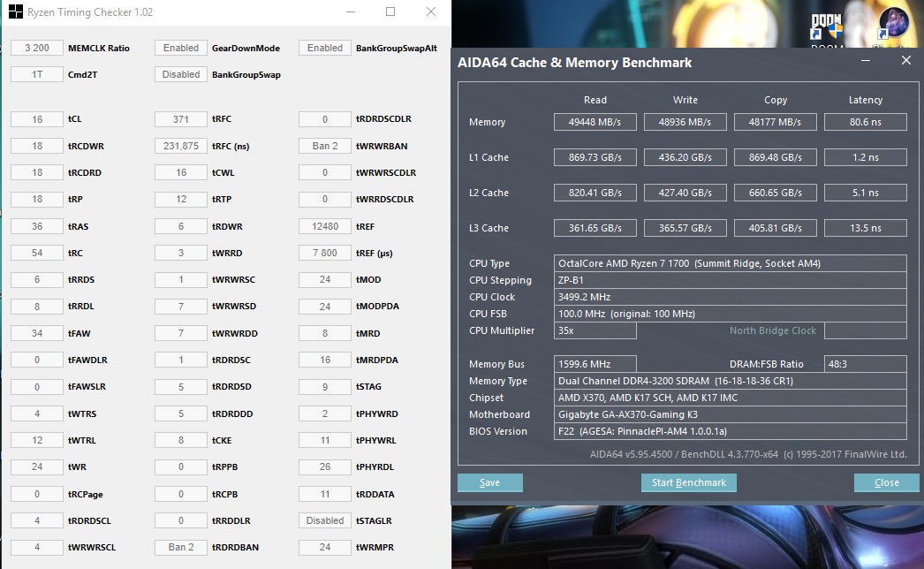Click the CPU Type field in AIDA64
This screenshot has width=924, height=569.
pos(731,263)
